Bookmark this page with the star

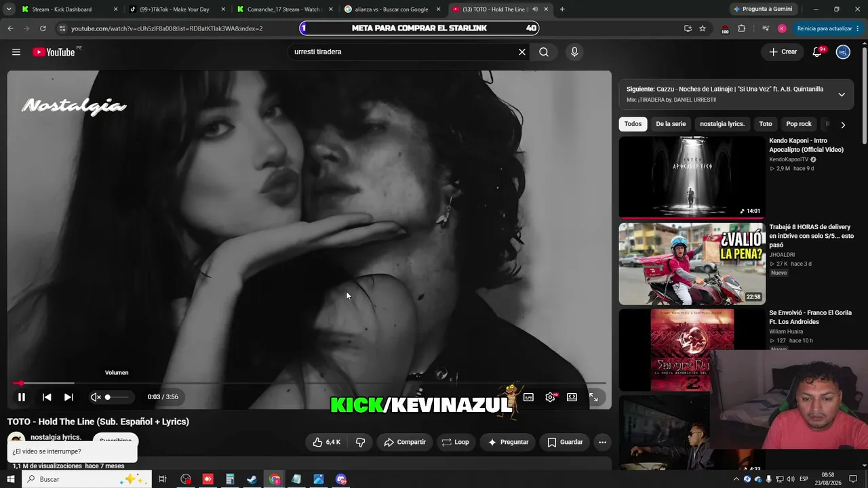click(703, 28)
